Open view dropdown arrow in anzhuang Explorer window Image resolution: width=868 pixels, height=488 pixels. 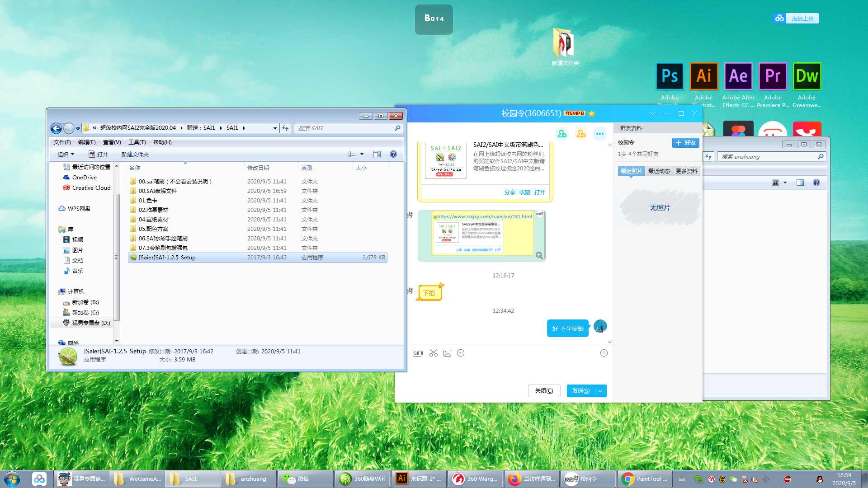pos(785,183)
